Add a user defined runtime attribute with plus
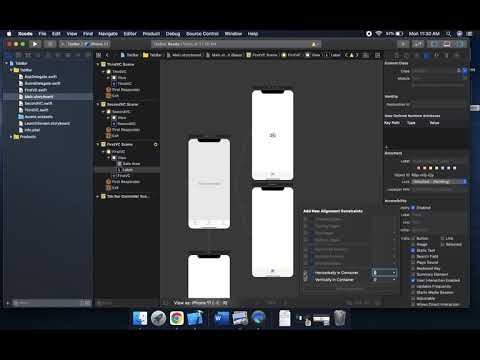The width and height of the screenshot is (480, 360). coord(387,147)
